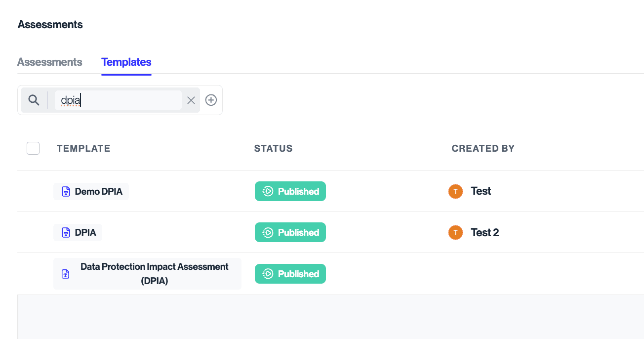The height and width of the screenshot is (339, 644).
Task: Select the Templates tab
Action: click(x=126, y=62)
